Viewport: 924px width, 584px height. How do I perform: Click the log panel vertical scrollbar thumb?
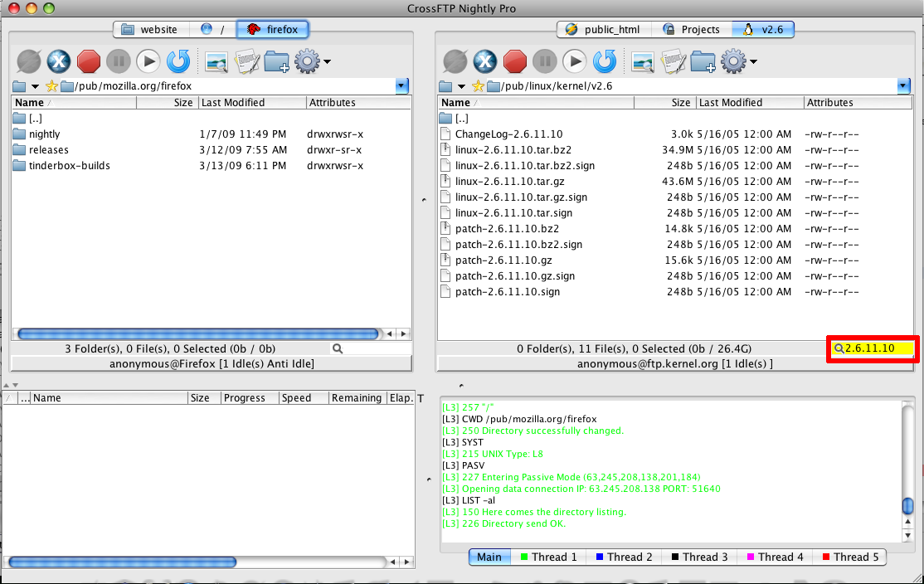(908, 506)
